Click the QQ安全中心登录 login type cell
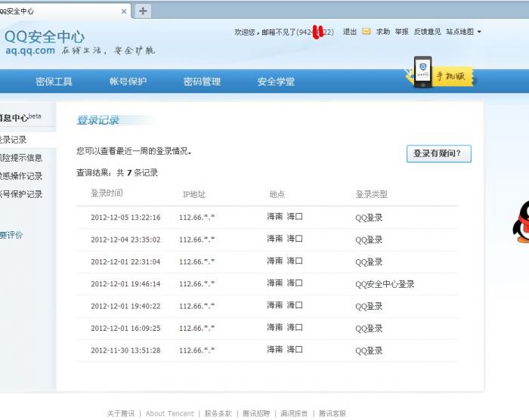 (x=385, y=284)
